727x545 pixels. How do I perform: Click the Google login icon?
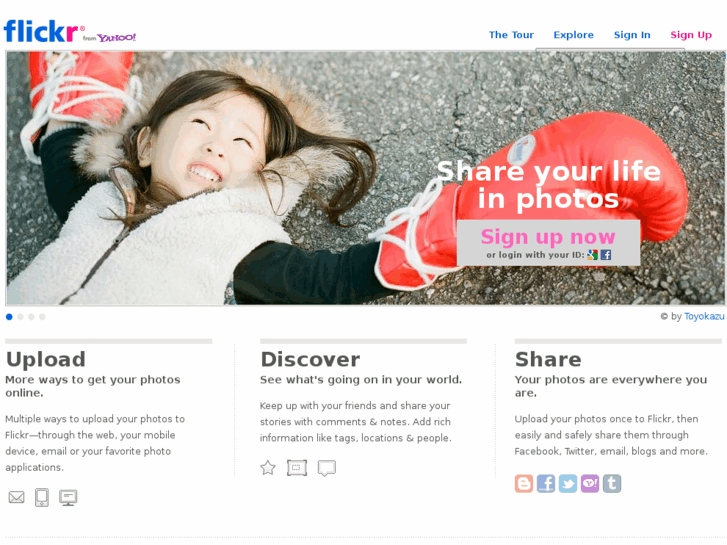(x=593, y=255)
